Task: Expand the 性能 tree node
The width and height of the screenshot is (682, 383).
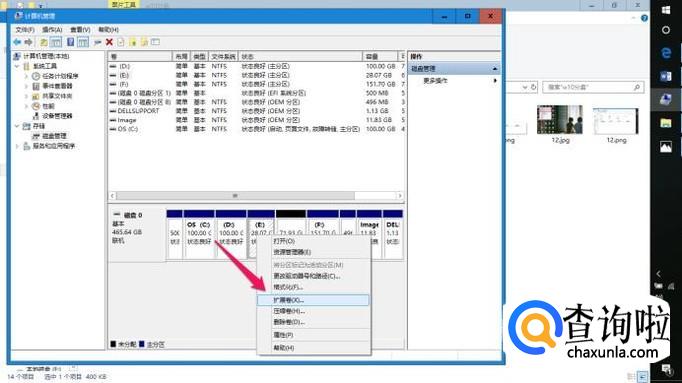Action: pos(26,106)
